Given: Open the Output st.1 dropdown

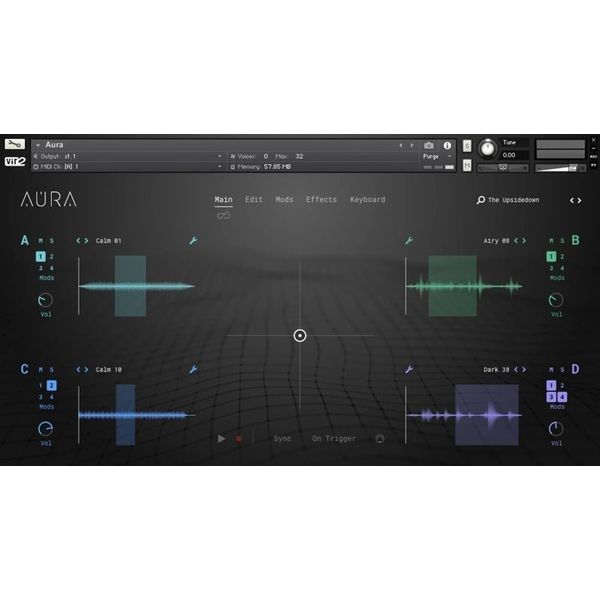Looking at the screenshot, I should pyautogui.click(x=220, y=156).
